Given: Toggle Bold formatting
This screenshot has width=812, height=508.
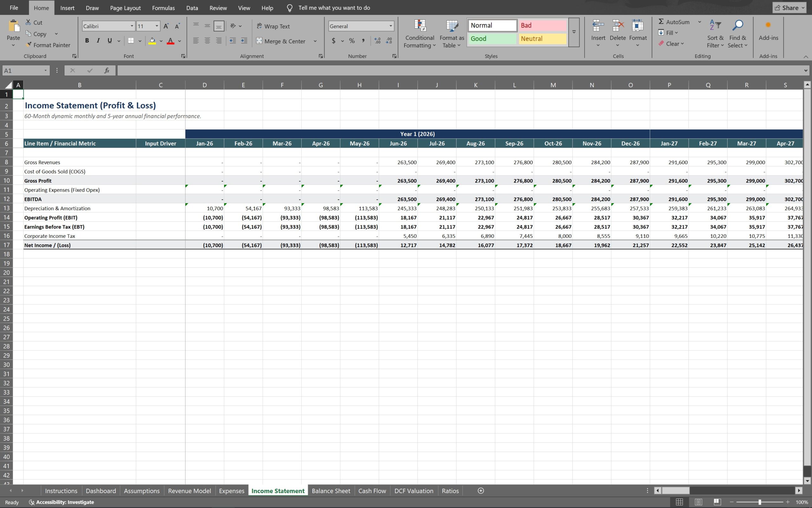Looking at the screenshot, I should pos(87,41).
